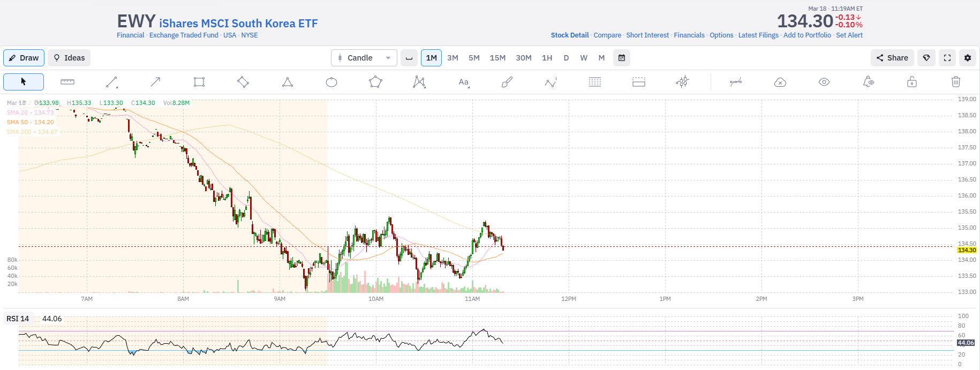This screenshot has width=980, height=370.
Task: Switch to 3M timeframe
Action: pos(453,58)
